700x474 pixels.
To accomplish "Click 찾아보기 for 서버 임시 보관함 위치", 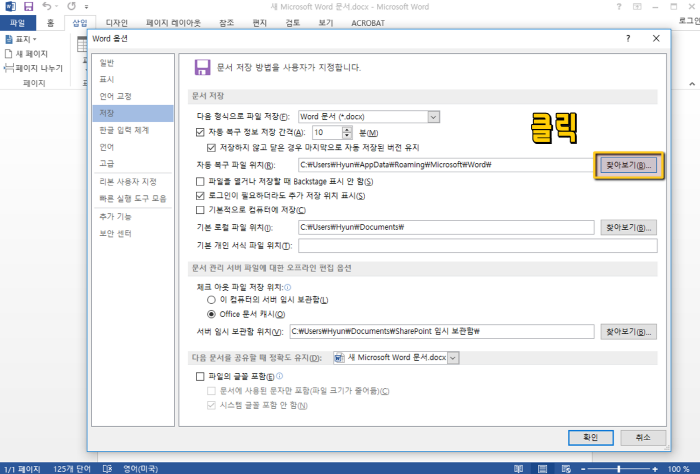I will (629, 332).
